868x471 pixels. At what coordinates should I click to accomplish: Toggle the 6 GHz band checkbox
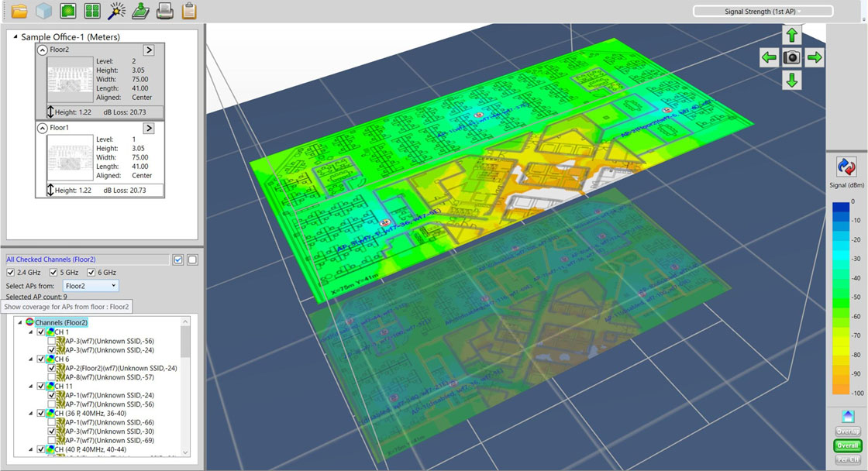click(91, 273)
